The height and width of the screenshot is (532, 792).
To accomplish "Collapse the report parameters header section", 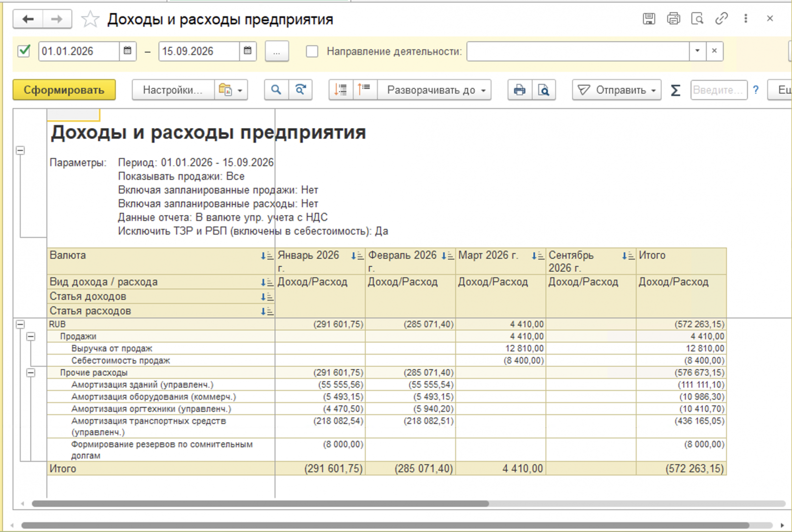I will [x=20, y=150].
